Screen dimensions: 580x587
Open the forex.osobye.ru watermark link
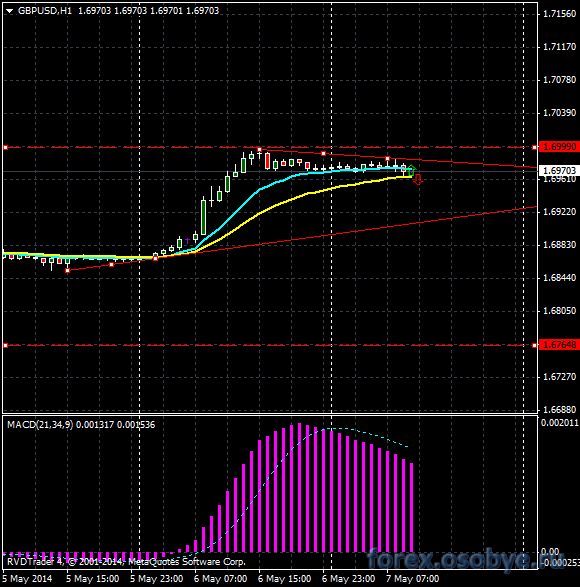[466, 560]
